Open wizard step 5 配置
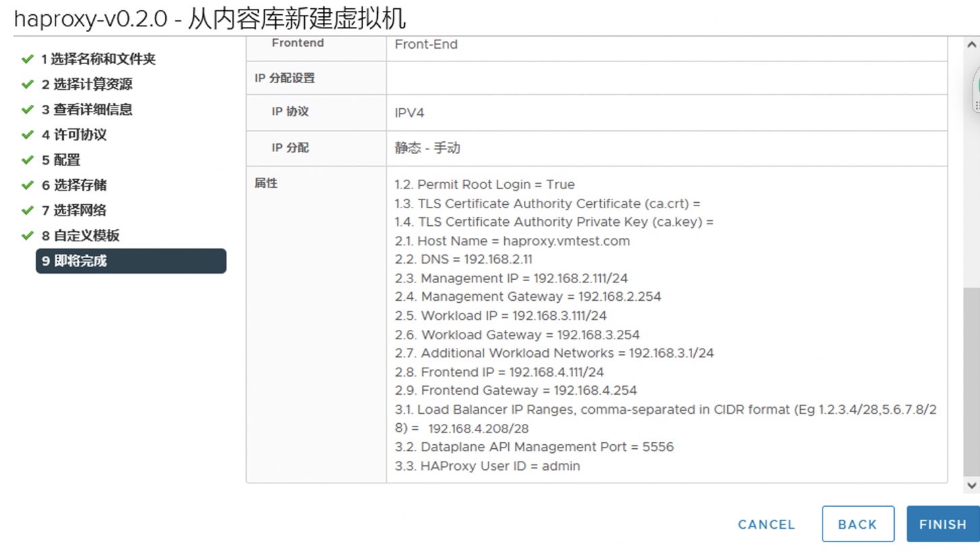Screen dimensions: 980x557 tap(61, 160)
